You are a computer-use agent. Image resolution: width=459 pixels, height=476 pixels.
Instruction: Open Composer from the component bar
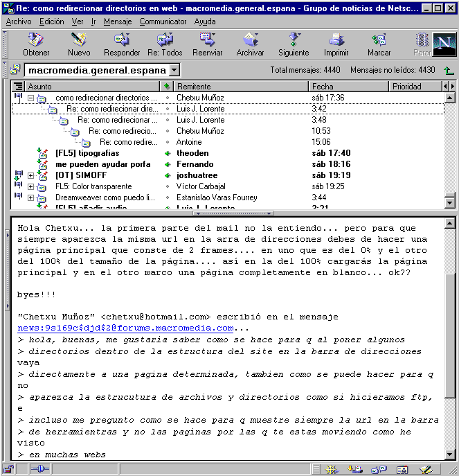pos(426,470)
